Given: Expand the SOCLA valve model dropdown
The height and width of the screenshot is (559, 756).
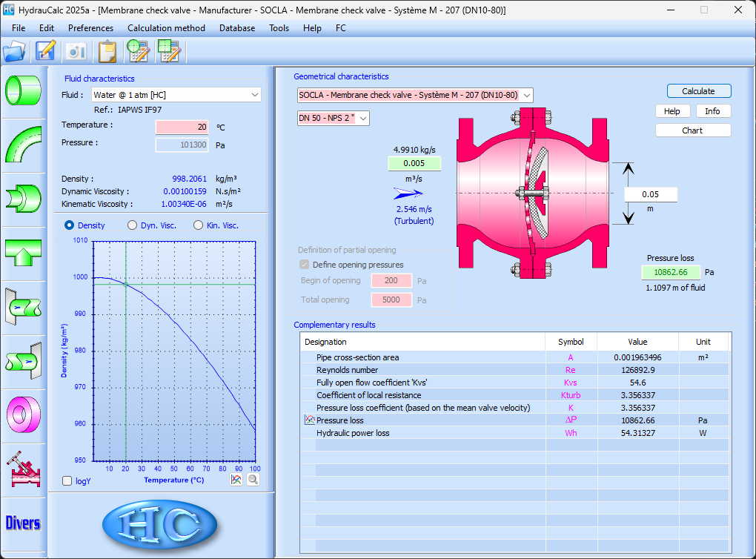Looking at the screenshot, I should point(414,95).
